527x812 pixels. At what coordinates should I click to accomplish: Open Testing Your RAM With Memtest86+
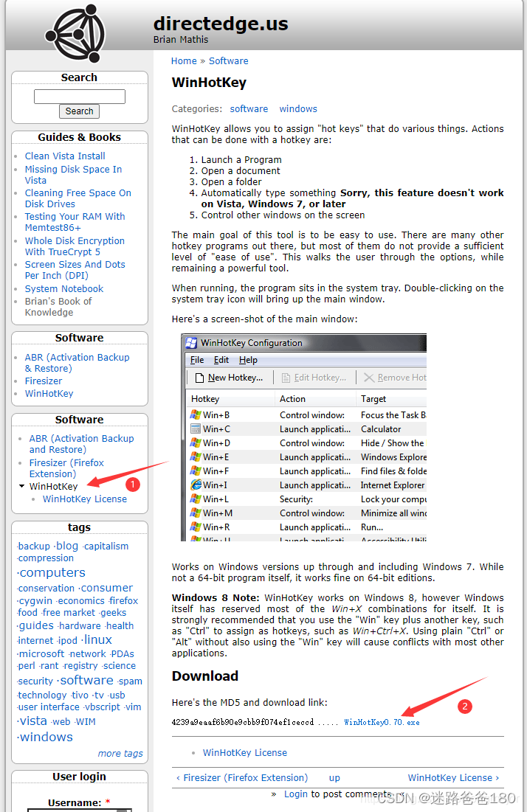(75, 222)
